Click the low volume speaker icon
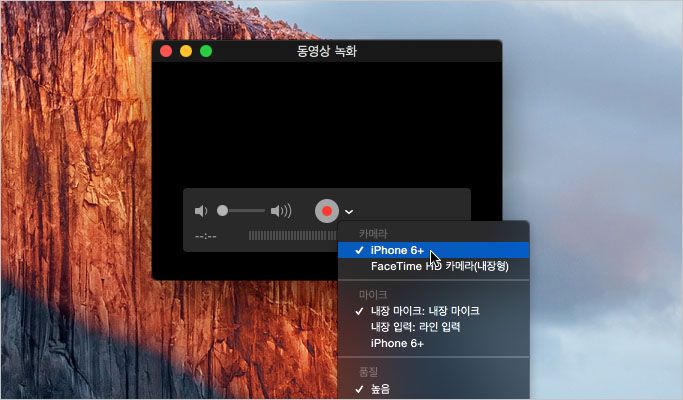Image resolution: width=683 pixels, height=400 pixels. tap(201, 211)
